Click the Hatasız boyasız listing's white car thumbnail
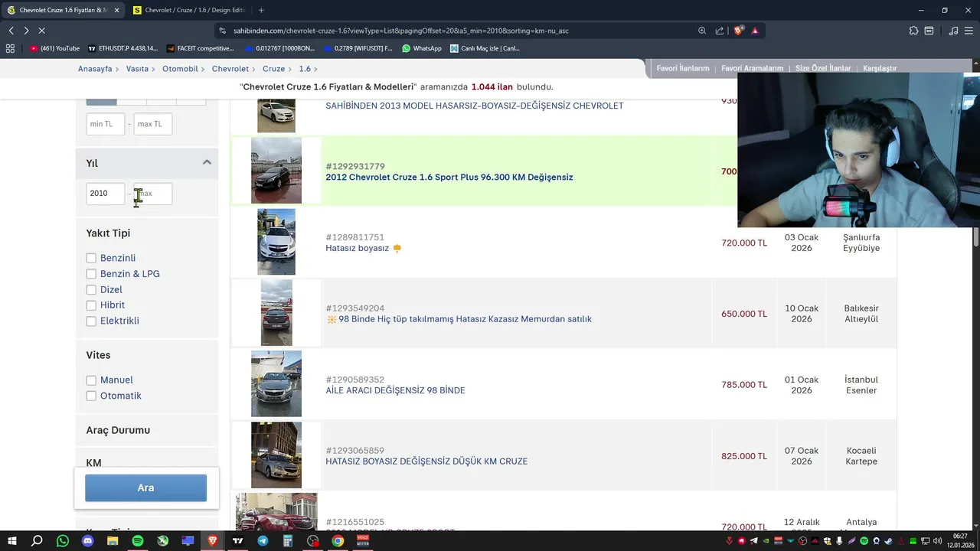Screen dimensions: 980x551 click(276, 242)
